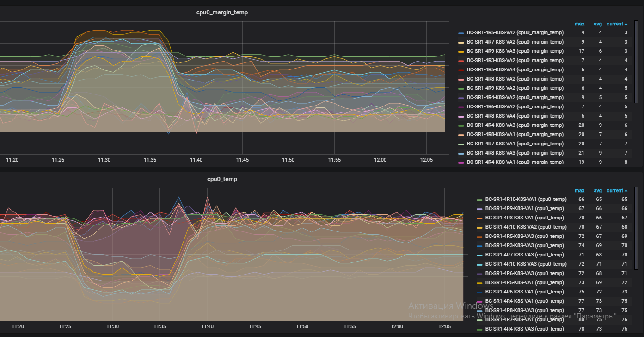644x337 pixels.
Task: Select legend label BC-SR1-4R8-K8S-VA3 (cpu0_margin_temp)
Action: click(515, 153)
